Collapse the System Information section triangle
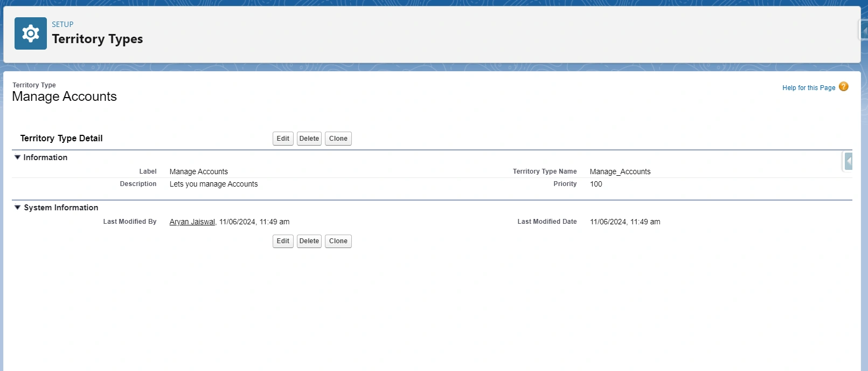 [17, 208]
